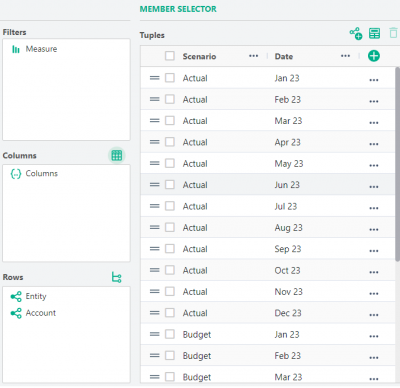Click the trash delete icon in Tuples toolbar
Image resolution: width=400 pixels, height=388 pixels.
coord(393,33)
